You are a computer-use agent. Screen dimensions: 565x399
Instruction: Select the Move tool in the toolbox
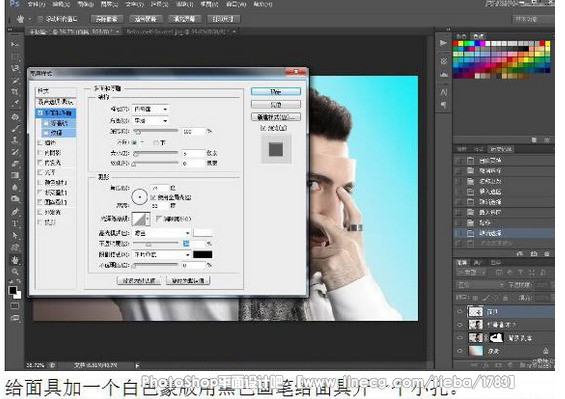(x=15, y=44)
